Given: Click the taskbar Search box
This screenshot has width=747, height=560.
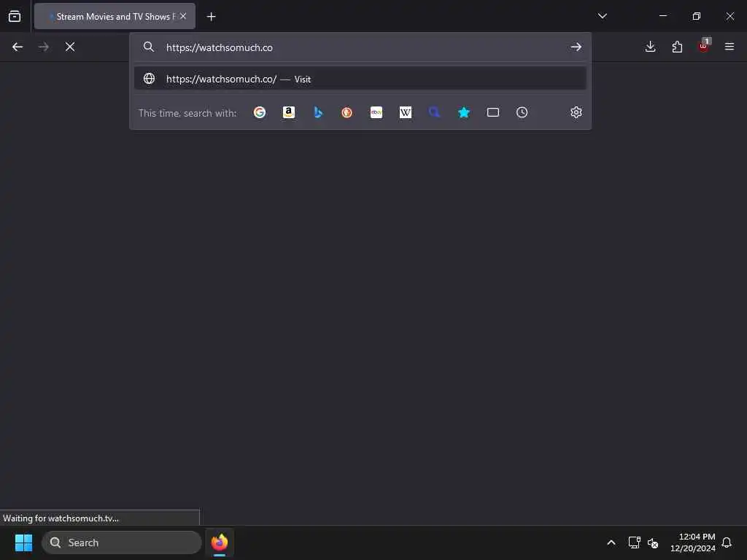Looking at the screenshot, I should [x=122, y=542].
